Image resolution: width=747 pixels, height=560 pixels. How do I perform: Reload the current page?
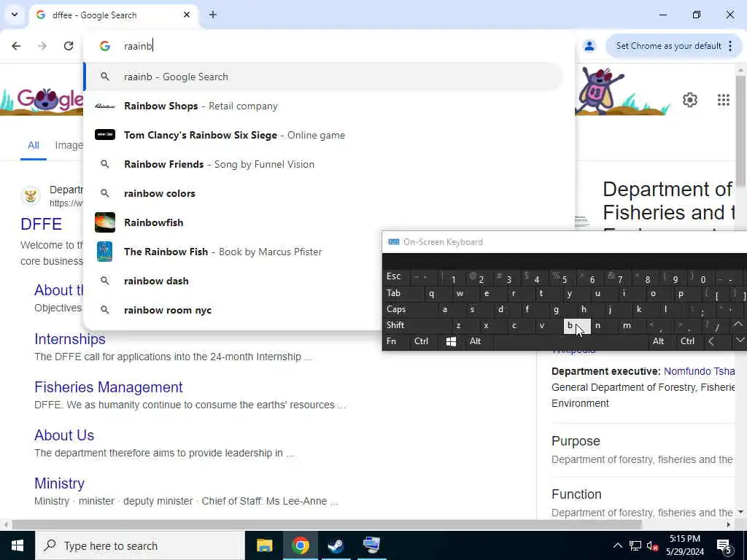coord(69,46)
